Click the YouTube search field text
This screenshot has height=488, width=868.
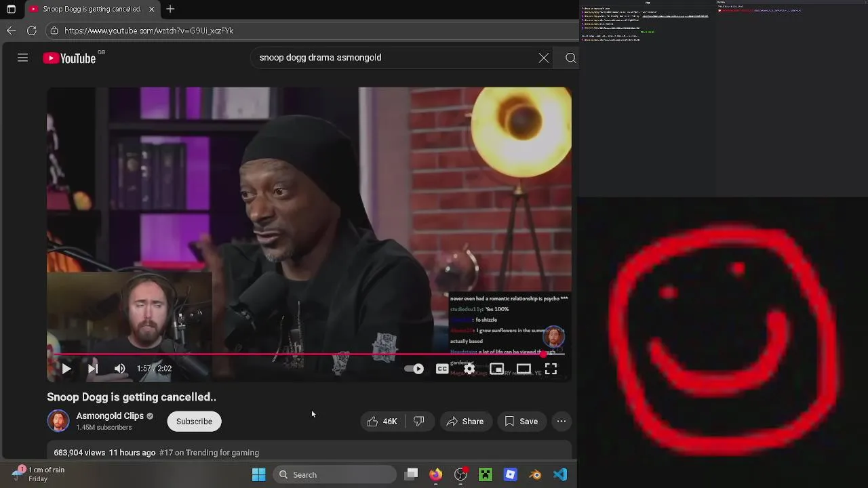(x=320, y=58)
